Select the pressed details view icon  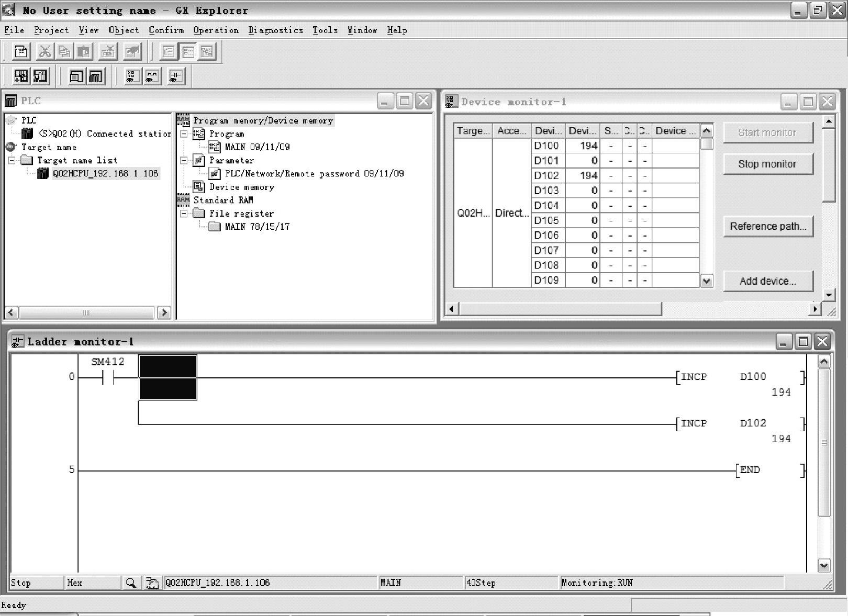pos(188,51)
